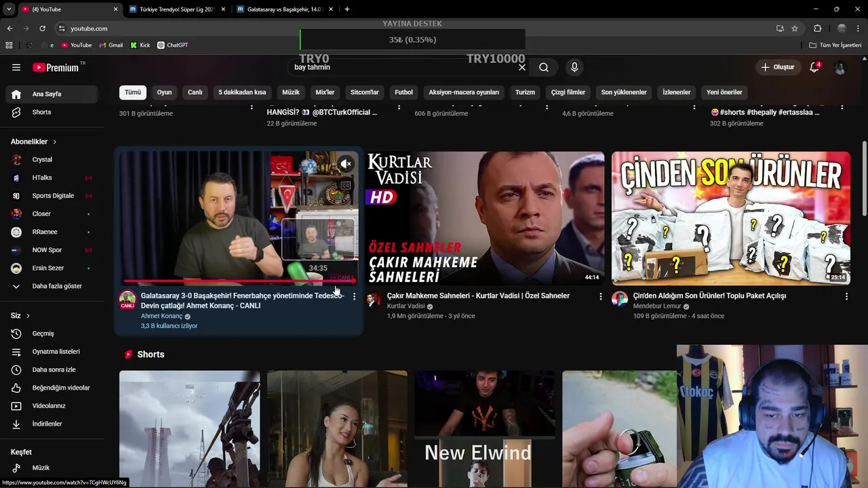This screenshot has height=488, width=868.
Task: Open the YouTube hamburger guide menu
Action: 16,67
